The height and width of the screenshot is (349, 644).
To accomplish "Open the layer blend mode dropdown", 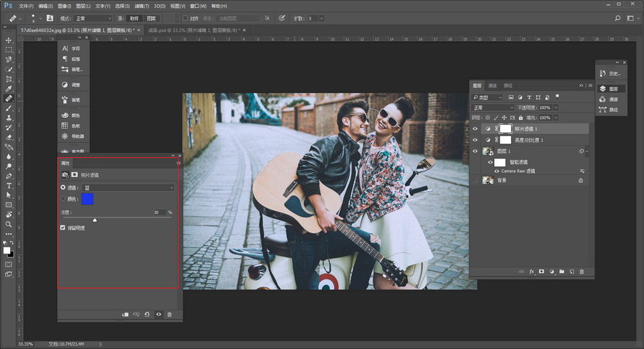I will pyautogui.click(x=493, y=108).
